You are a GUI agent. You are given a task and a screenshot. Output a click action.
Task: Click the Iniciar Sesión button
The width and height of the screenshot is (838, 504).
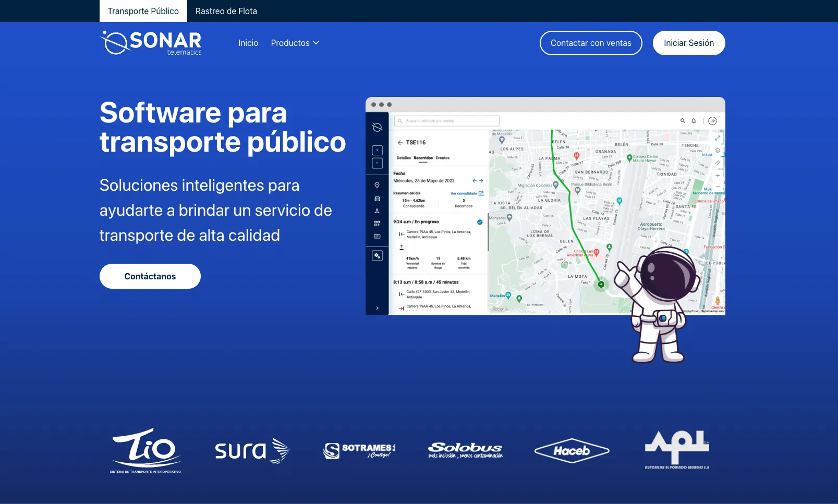point(689,43)
